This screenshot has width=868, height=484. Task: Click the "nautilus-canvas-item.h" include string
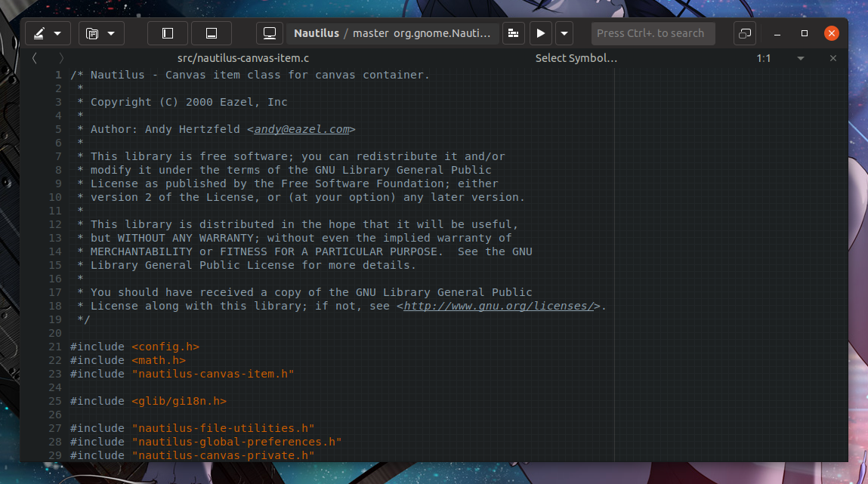(x=213, y=374)
